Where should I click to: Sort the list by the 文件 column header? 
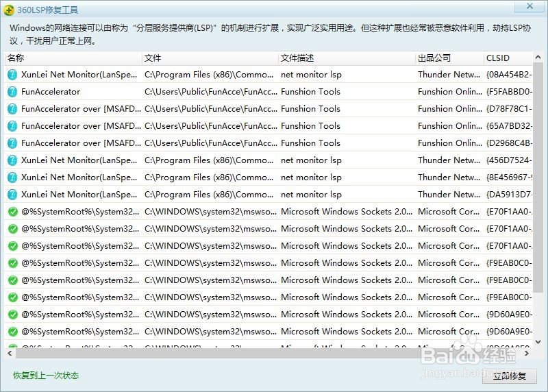pyautogui.click(x=210, y=58)
